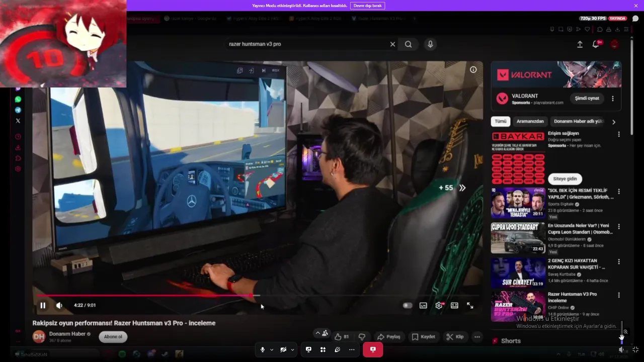Open options menu for Valorant ad
644x362 pixels.
tap(613, 99)
